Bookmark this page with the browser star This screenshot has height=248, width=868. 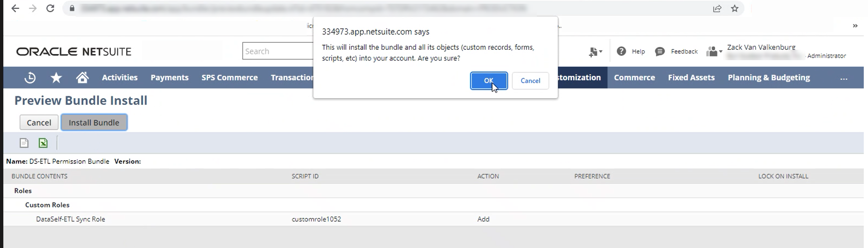[734, 8]
